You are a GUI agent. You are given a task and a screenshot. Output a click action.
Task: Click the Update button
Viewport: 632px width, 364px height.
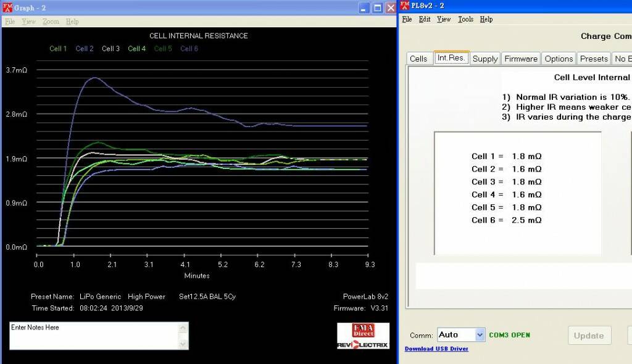[x=589, y=336]
